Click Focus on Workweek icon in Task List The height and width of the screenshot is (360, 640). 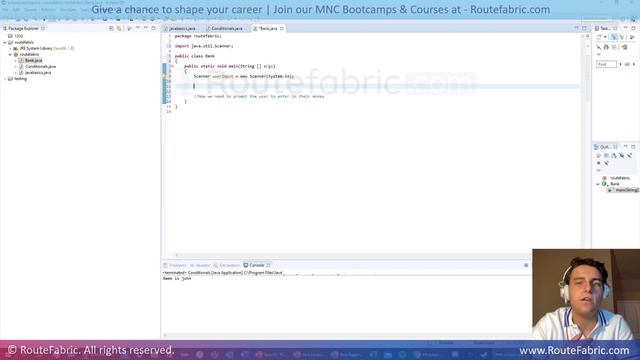click(632, 37)
